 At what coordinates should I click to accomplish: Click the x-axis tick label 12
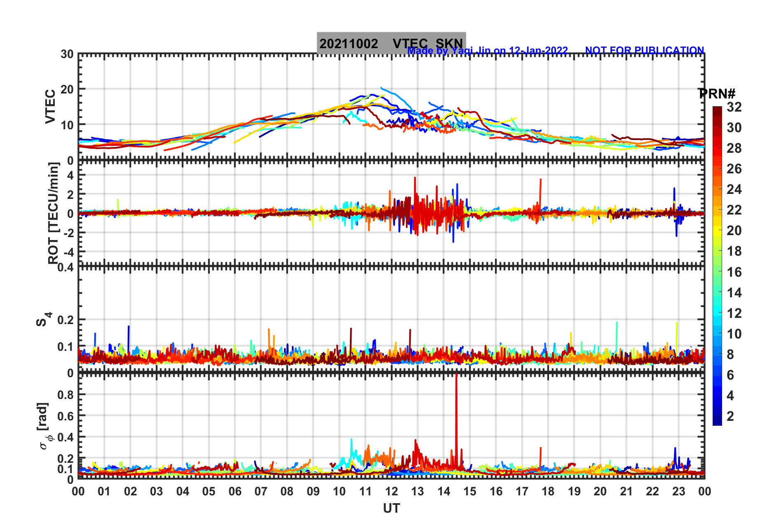coord(391,491)
